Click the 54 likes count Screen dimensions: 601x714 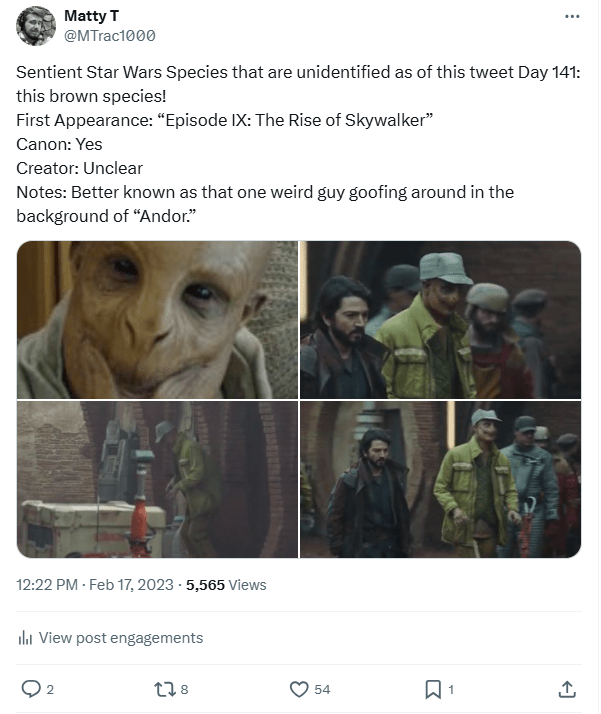pyautogui.click(x=322, y=689)
